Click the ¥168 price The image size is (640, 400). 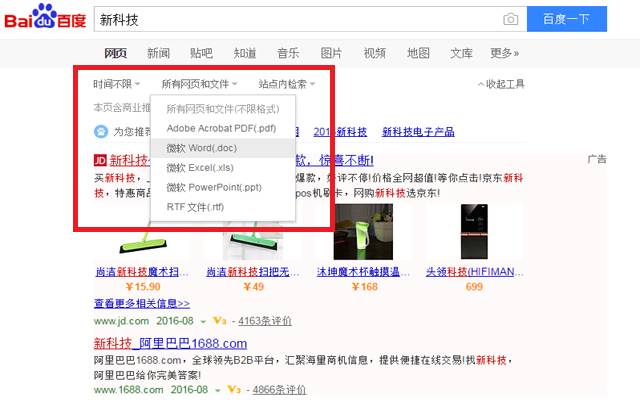coord(364,287)
